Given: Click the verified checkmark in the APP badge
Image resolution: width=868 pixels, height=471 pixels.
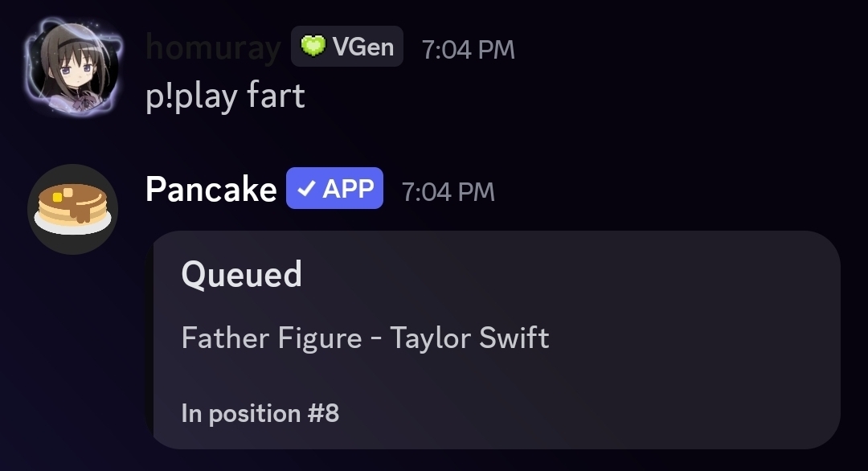Looking at the screenshot, I should [x=306, y=189].
